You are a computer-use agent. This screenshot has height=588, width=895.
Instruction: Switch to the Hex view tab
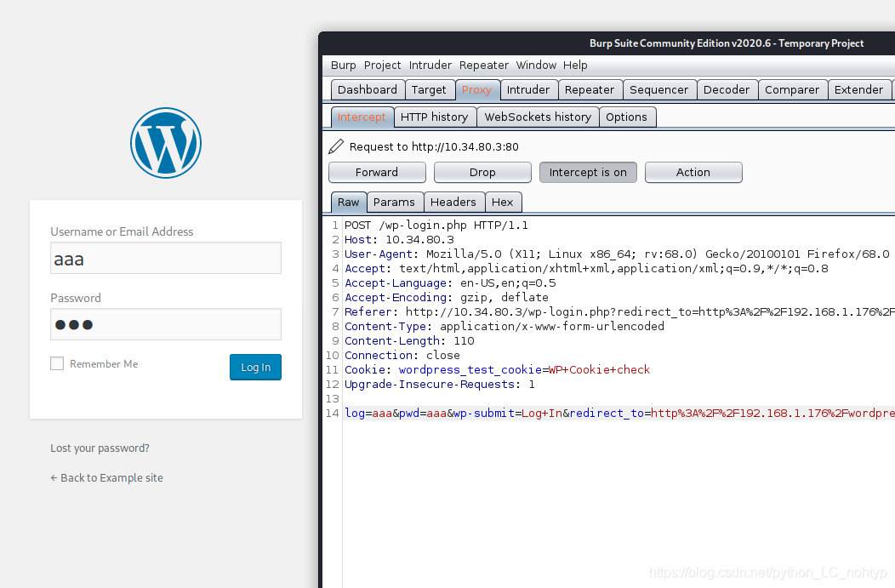pos(502,202)
